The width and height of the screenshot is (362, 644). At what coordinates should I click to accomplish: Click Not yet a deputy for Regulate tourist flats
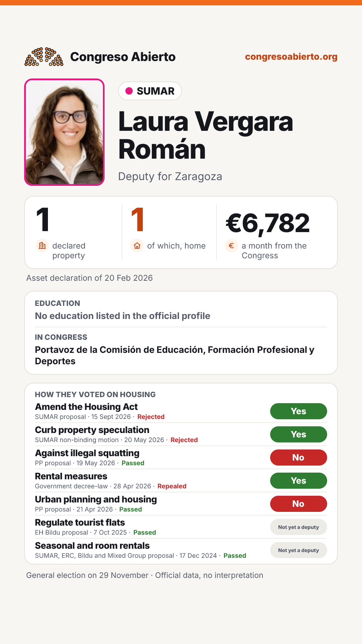(299, 527)
